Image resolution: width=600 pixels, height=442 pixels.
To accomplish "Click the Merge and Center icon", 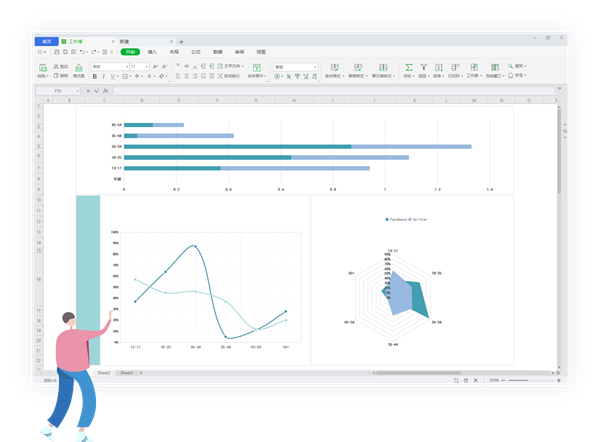I will (257, 68).
